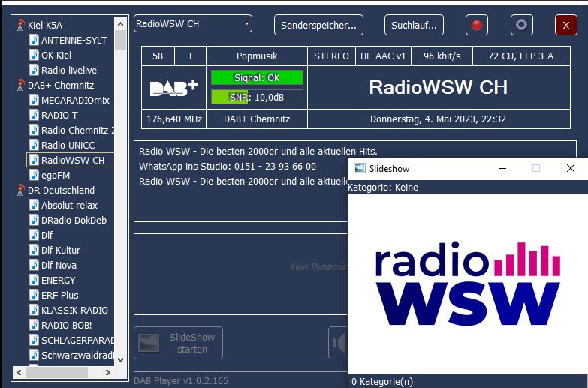The width and height of the screenshot is (588, 388).
Task: Click the speaker volume icon
Action: [339, 343]
